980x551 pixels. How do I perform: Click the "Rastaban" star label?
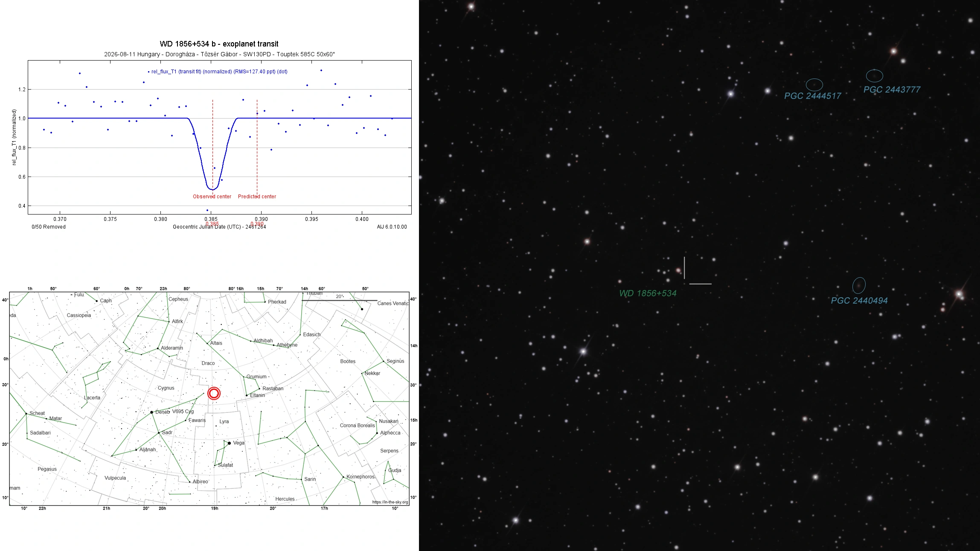tap(273, 389)
